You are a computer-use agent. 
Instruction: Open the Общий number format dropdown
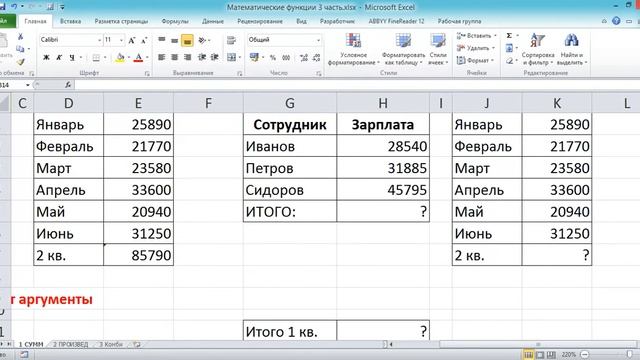(x=318, y=40)
